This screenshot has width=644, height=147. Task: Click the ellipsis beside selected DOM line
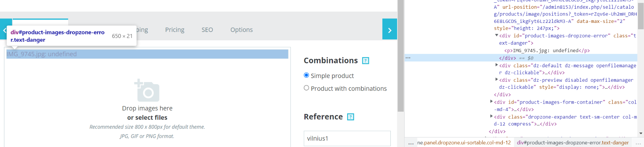click(x=408, y=58)
